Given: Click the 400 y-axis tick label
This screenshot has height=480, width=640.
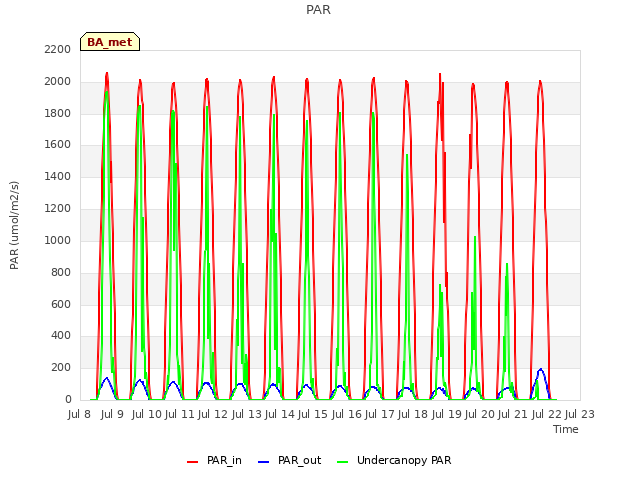Looking at the screenshot, I should 61,336.
